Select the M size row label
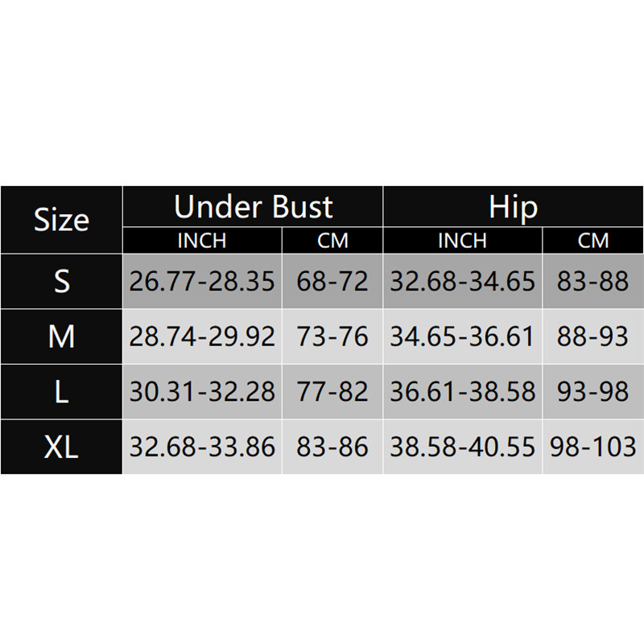This screenshot has height=644, width=644. click(61, 336)
